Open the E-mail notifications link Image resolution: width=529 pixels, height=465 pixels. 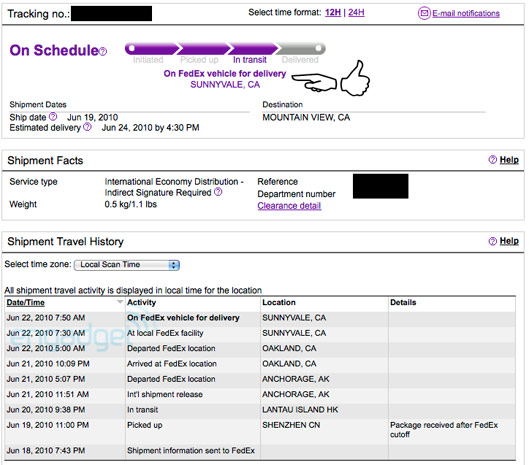(466, 13)
